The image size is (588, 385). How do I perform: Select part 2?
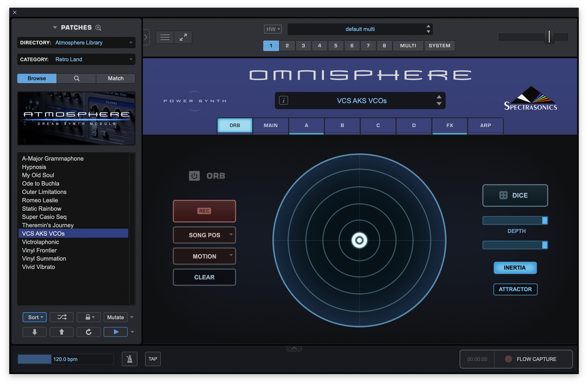[x=287, y=45]
